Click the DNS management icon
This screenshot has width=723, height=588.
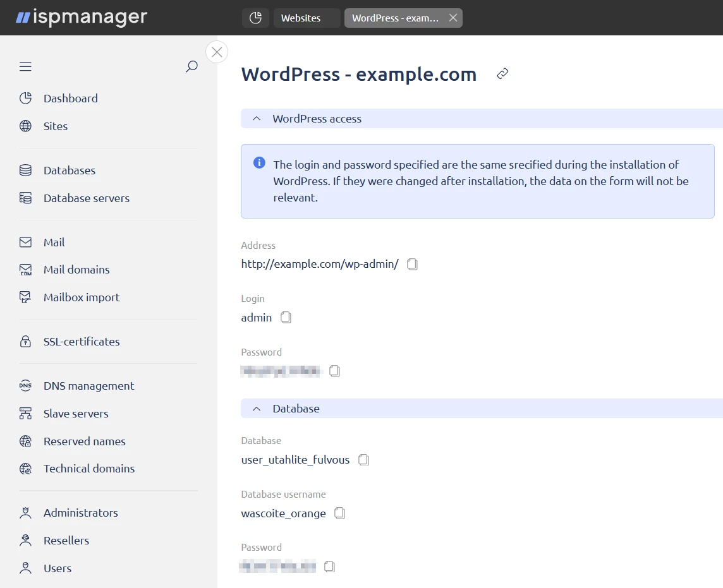pyautogui.click(x=26, y=386)
